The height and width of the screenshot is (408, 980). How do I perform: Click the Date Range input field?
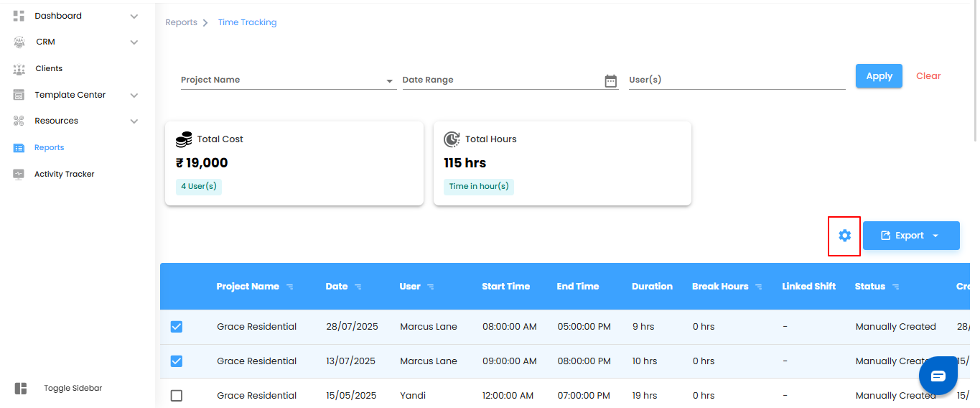click(x=510, y=80)
